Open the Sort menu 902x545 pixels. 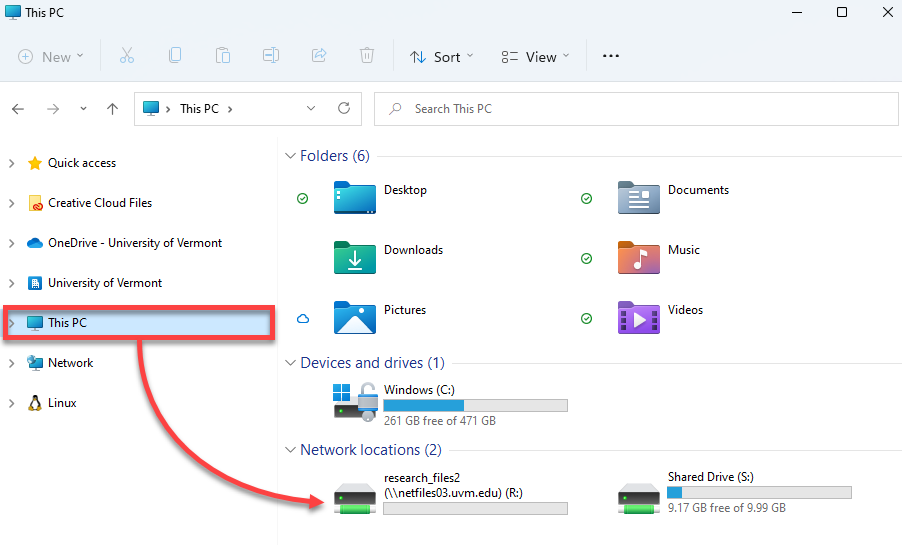(441, 56)
